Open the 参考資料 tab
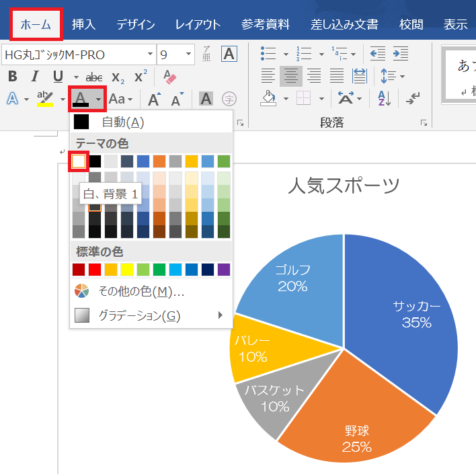Image resolution: width=476 pixels, height=474 pixels. click(266, 24)
